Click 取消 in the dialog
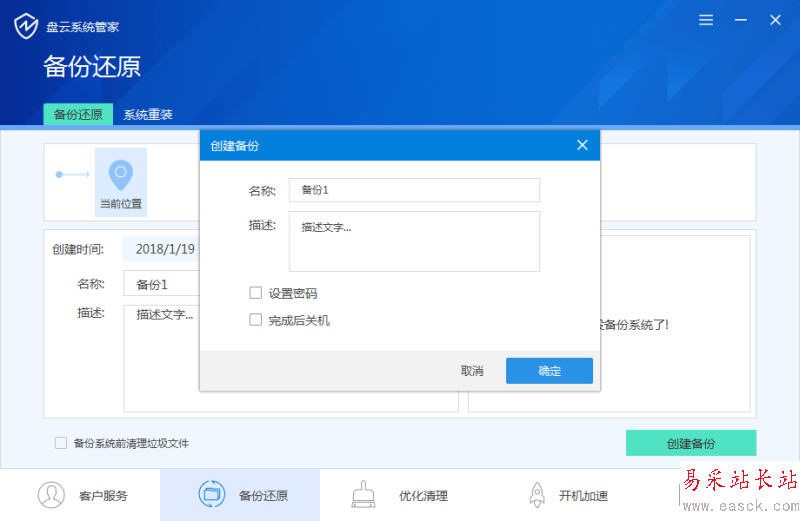The width and height of the screenshot is (800, 521). (x=472, y=371)
